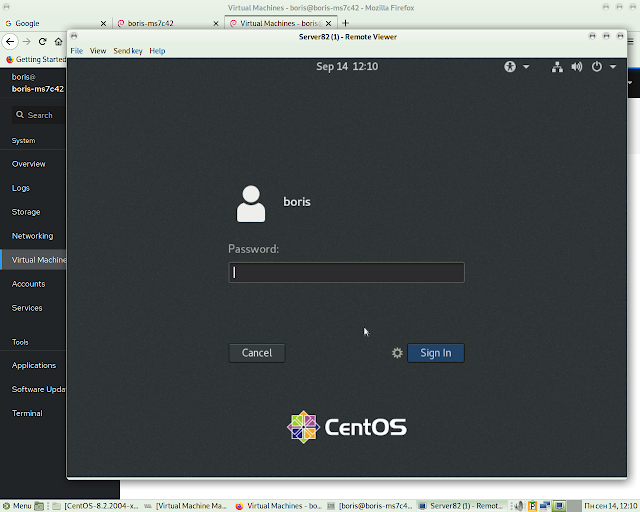Switch to the CentOS-8.2.2004 taskbar window
This screenshot has width=640, height=512.
pyautogui.click(x=96, y=506)
